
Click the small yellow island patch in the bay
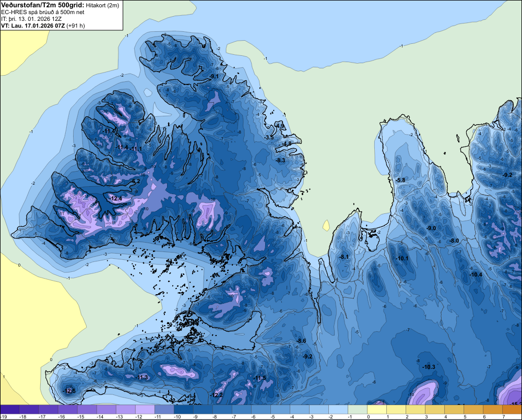point(326,225)
